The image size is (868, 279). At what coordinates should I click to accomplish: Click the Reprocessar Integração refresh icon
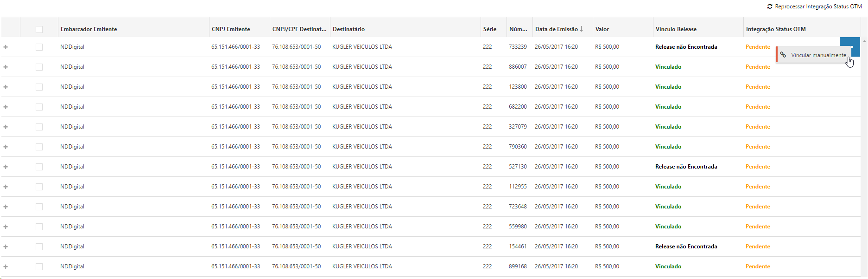[x=770, y=6]
